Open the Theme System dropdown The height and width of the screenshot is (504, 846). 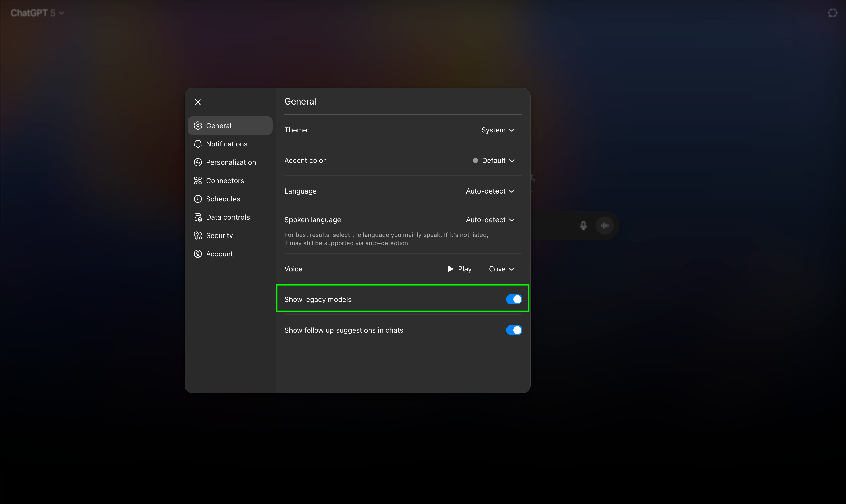[498, 130]
